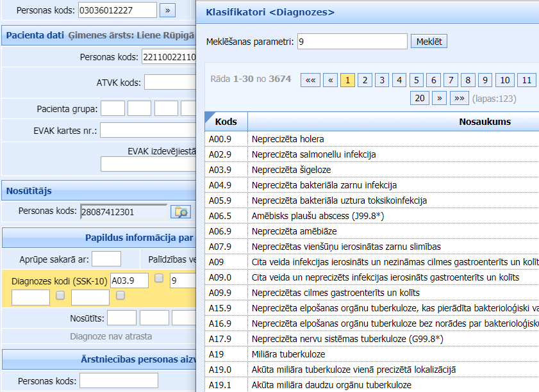Image resolution: width=539 pixels, height=392 pixels.
Task: Click the blue corner triangle in Kods header
Action: tap(208, 116)
